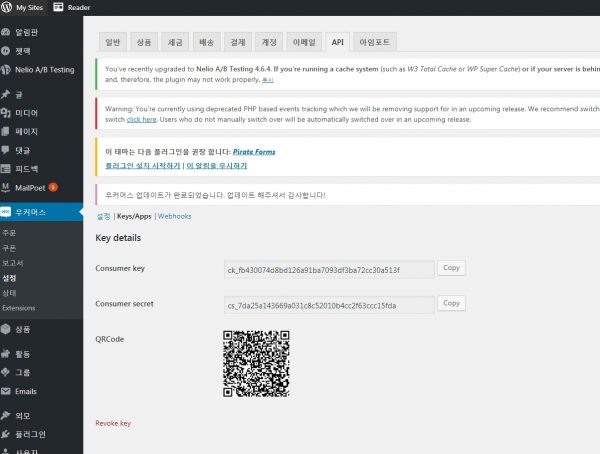Open the Keys/Apps sub-section
The image size is (600, 454).
point(134,216)
